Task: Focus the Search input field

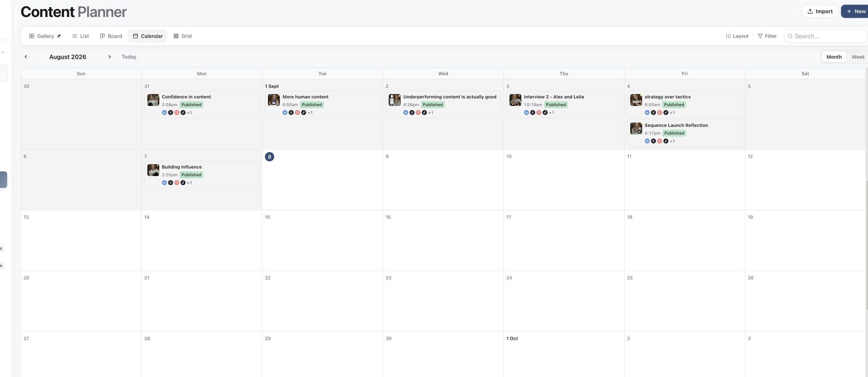Action: pos(826,36)
